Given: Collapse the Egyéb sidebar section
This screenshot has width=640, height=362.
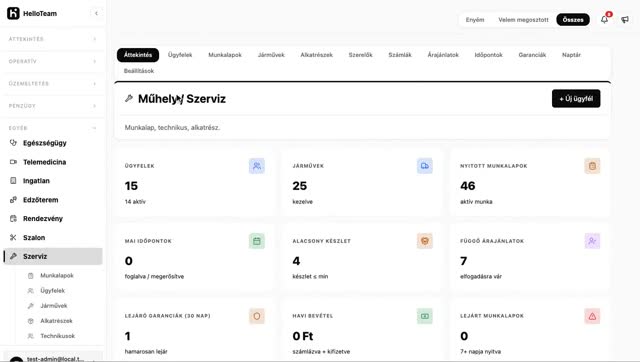Looking at the screenshot, I should 52,128.
